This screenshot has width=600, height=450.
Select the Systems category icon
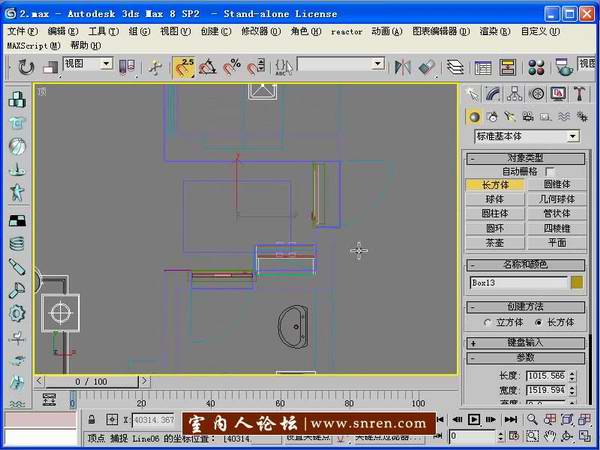pos(582,117)
